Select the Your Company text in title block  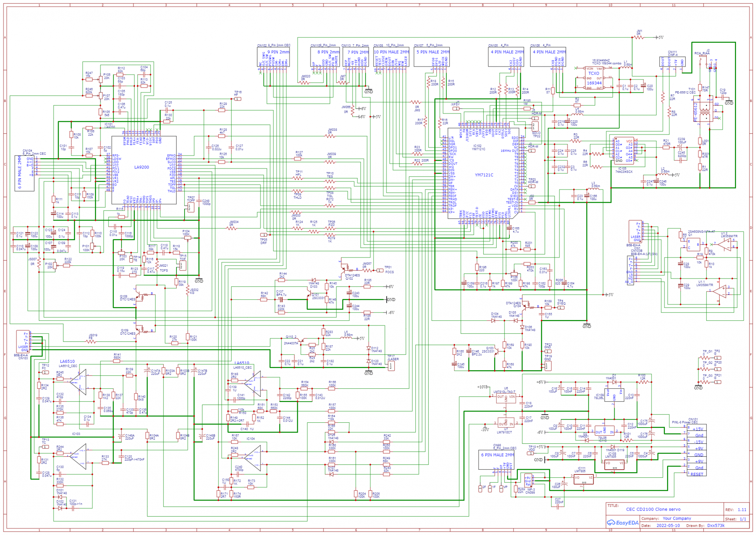[677, 518]
